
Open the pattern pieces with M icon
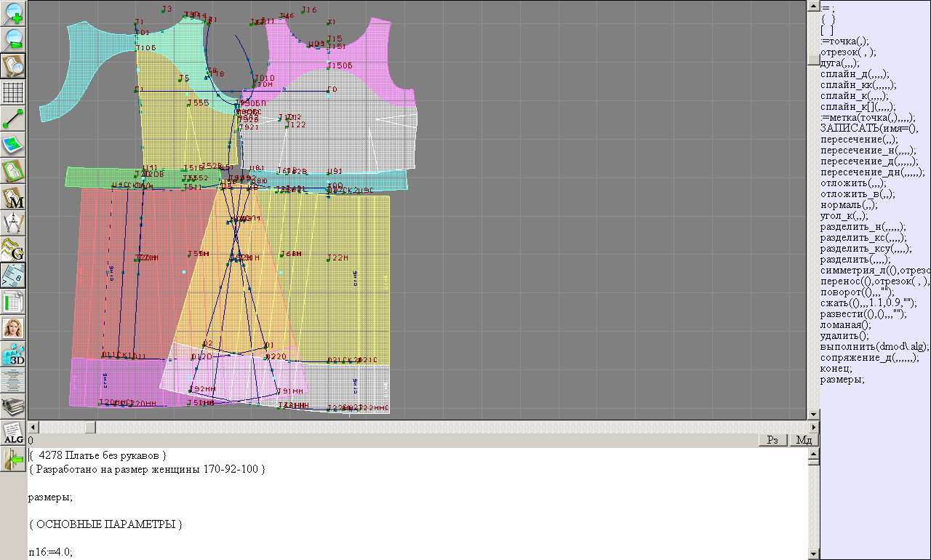13,198
